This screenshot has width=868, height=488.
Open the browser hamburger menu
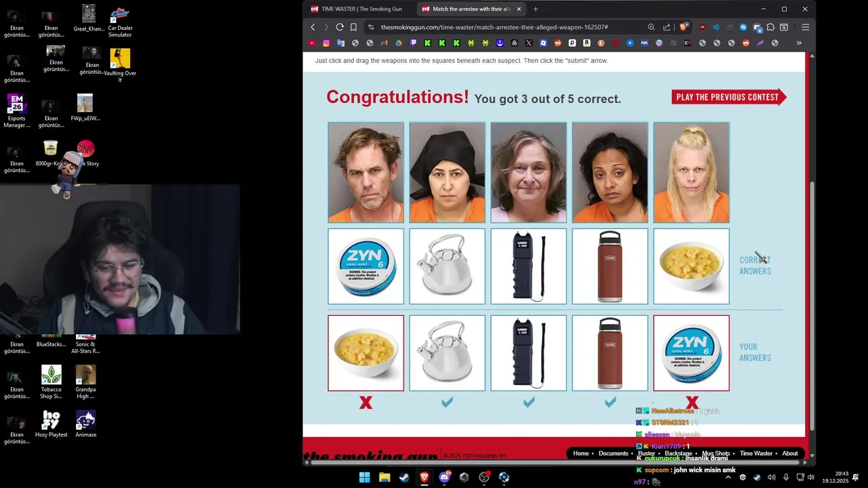pyautogui.click(x=806, y=27)
